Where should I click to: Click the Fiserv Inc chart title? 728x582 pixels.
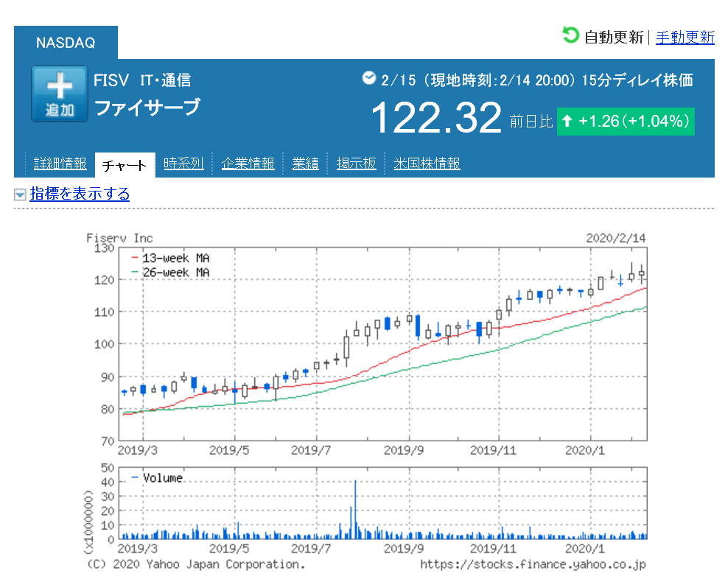click(x=119, y=238)
